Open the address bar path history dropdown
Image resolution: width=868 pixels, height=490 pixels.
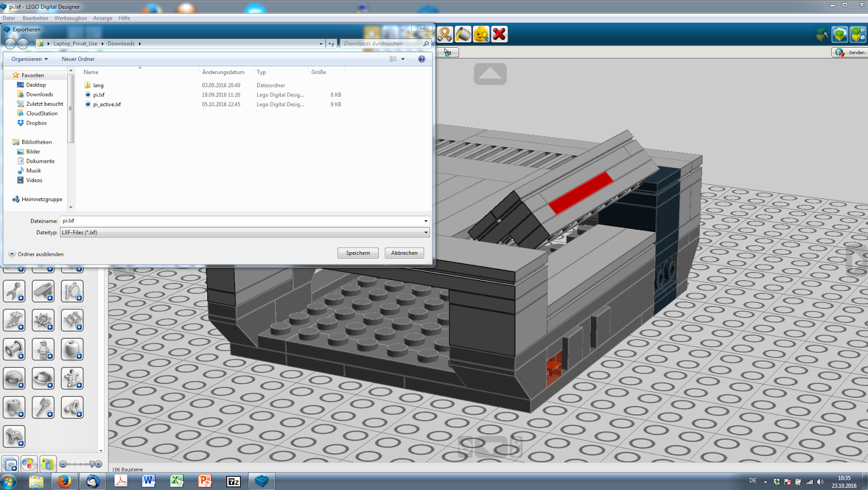click(321, 43)
